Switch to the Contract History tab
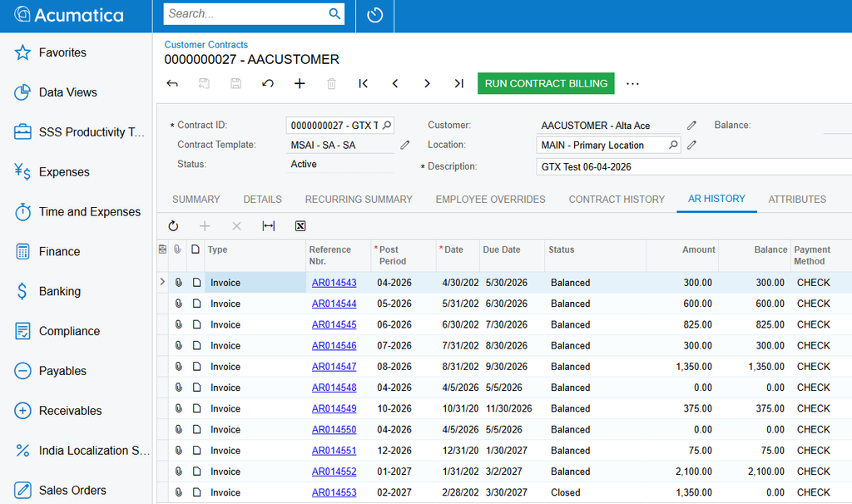This screenshot has height=504, width=852. [617, 200]
